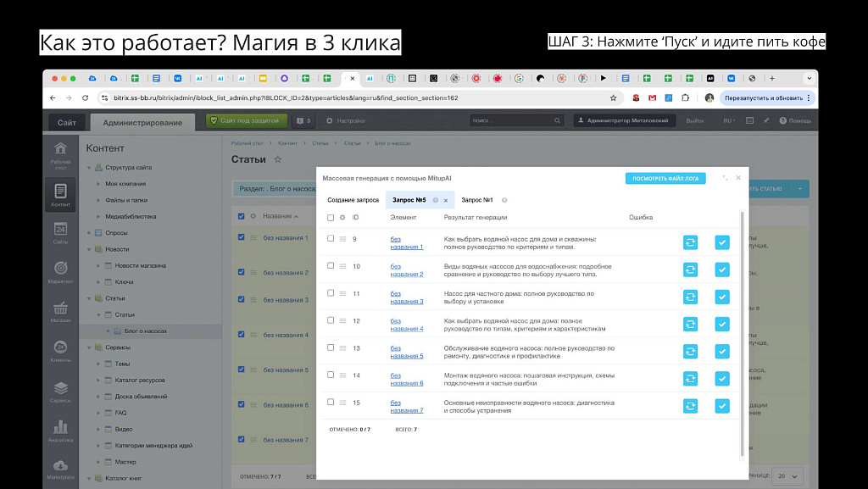
Task: Expand the Структура сайта tree node
Action: click(x=88, y=168)
